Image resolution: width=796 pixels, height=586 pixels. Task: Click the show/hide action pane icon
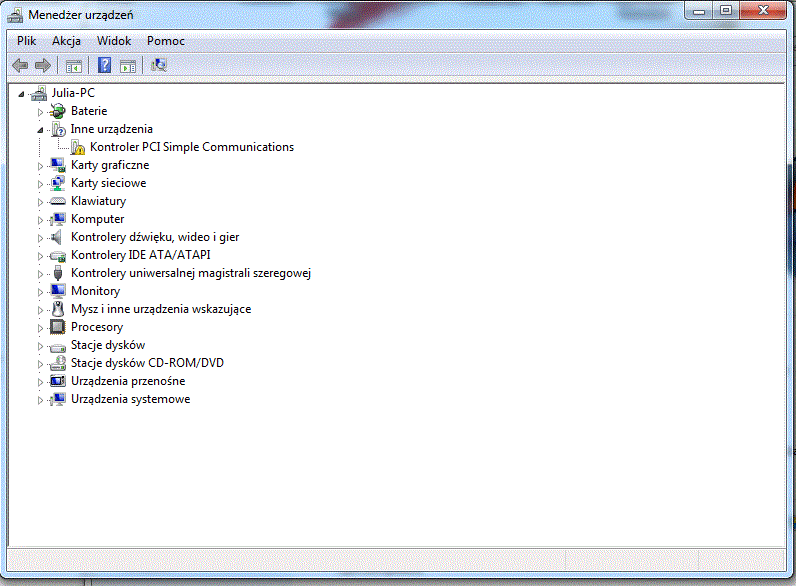click(x=128, y=66)
